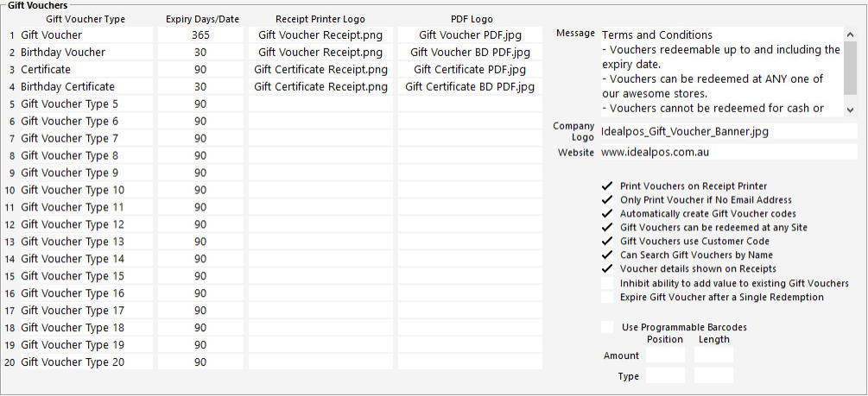Click the Type Length input field
The height and width of the screenshot is (396, 868).
pos(713,376)
